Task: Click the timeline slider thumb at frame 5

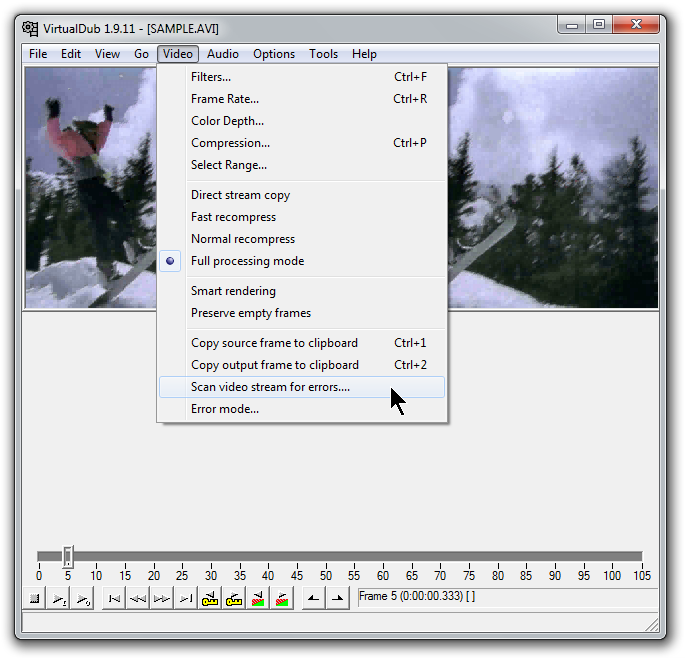Action: pyautogui.click(x=67, y=556)
